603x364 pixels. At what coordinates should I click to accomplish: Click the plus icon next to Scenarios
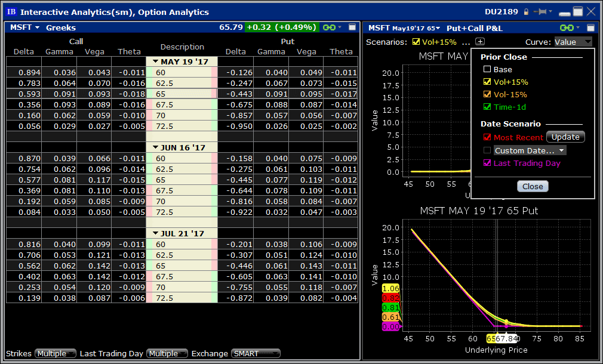480,42
